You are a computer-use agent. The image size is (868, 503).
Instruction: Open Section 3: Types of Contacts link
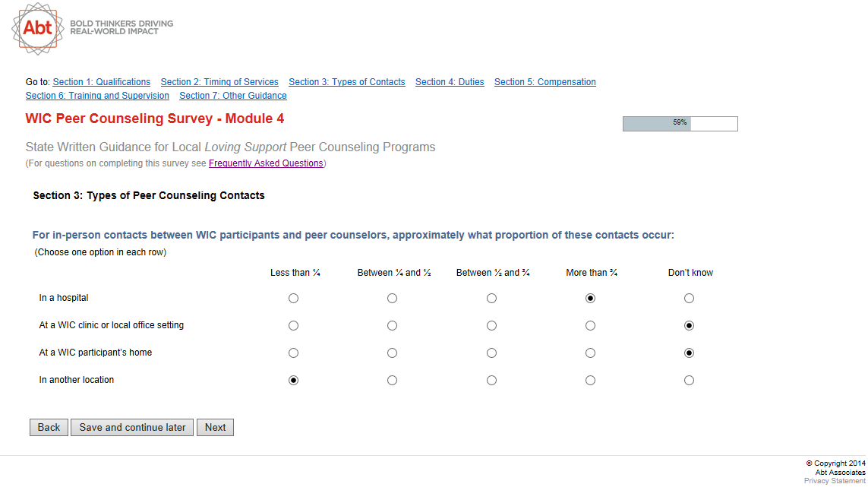(347, 82)
